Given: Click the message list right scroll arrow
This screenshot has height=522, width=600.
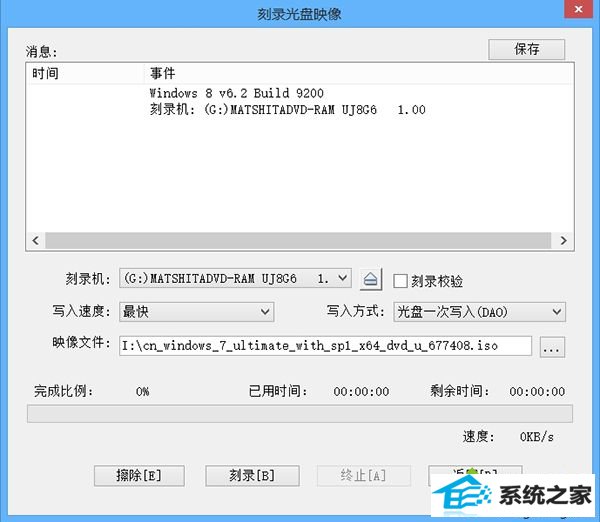Looking at the screenshot, I should [563, 240].
